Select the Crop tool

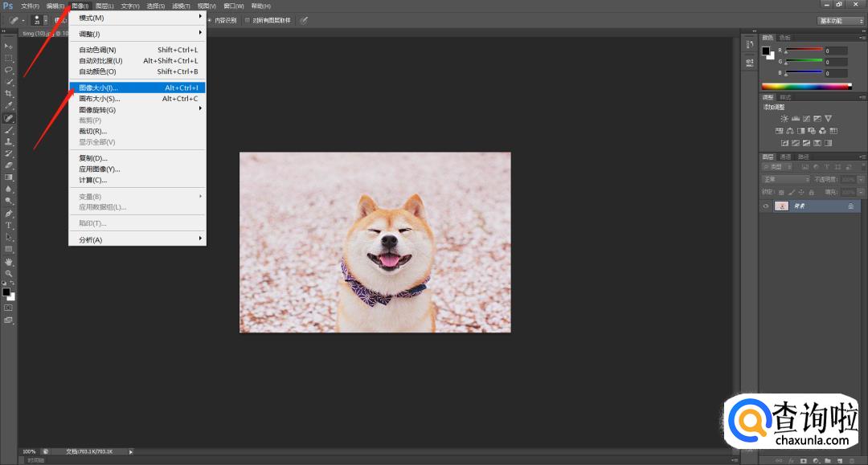(x=9, y=94)
